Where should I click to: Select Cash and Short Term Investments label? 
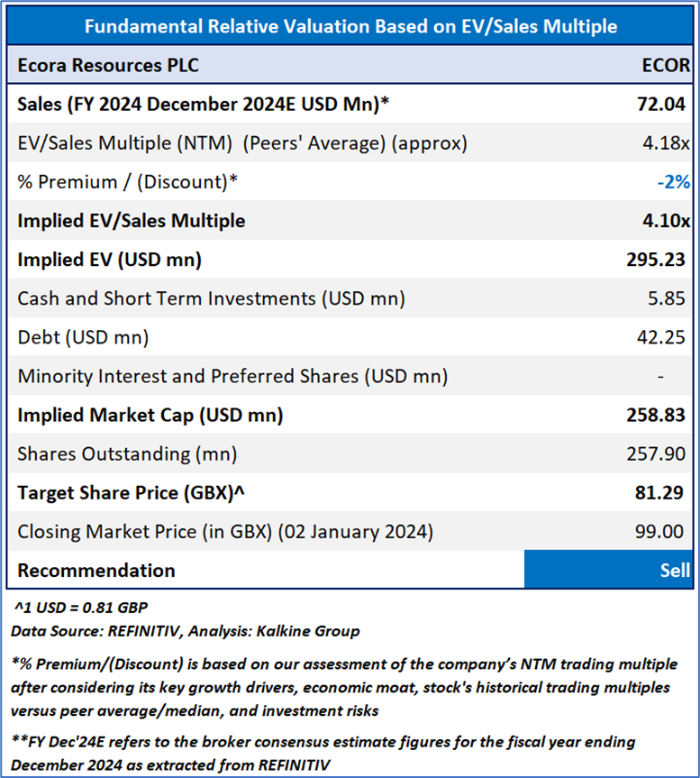(211, 298)
